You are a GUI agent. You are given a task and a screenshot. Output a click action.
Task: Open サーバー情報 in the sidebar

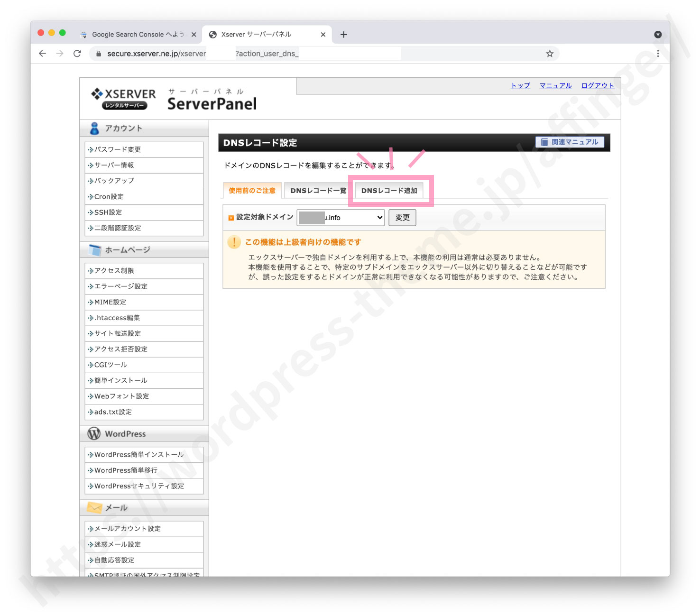pos(144,165)
